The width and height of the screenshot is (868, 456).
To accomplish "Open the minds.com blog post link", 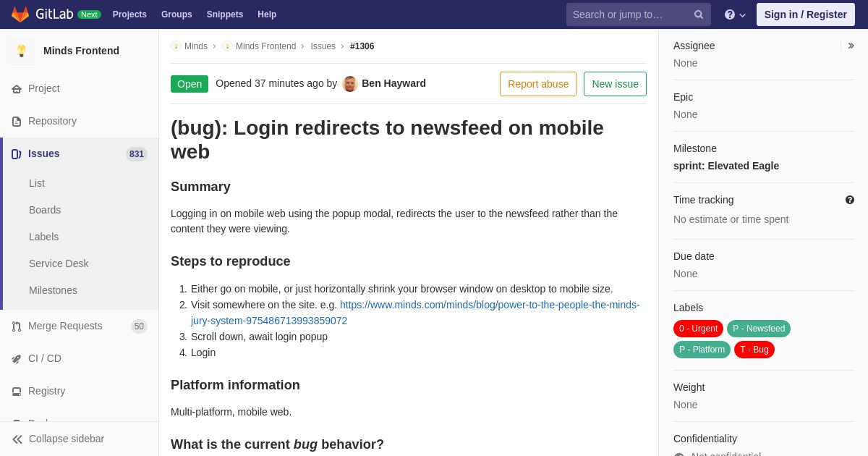I will (415, 313).
